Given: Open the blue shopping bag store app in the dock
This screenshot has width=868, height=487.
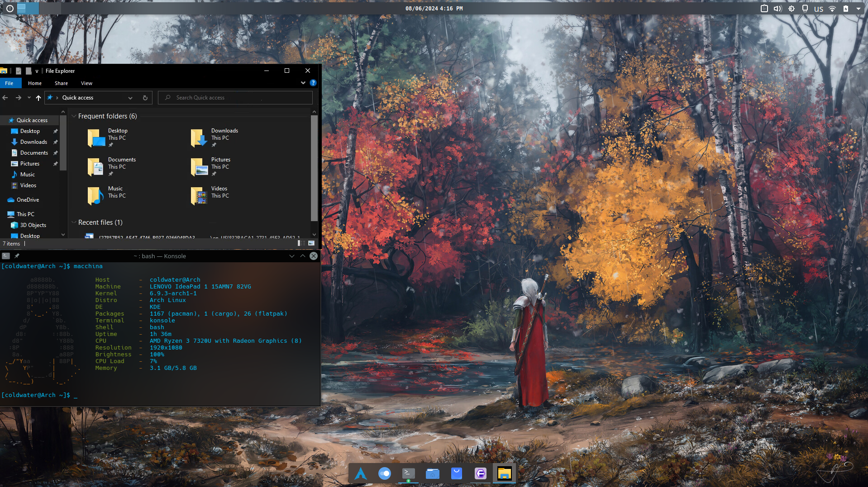Looking at the screenshot, I should pos(457,473).
